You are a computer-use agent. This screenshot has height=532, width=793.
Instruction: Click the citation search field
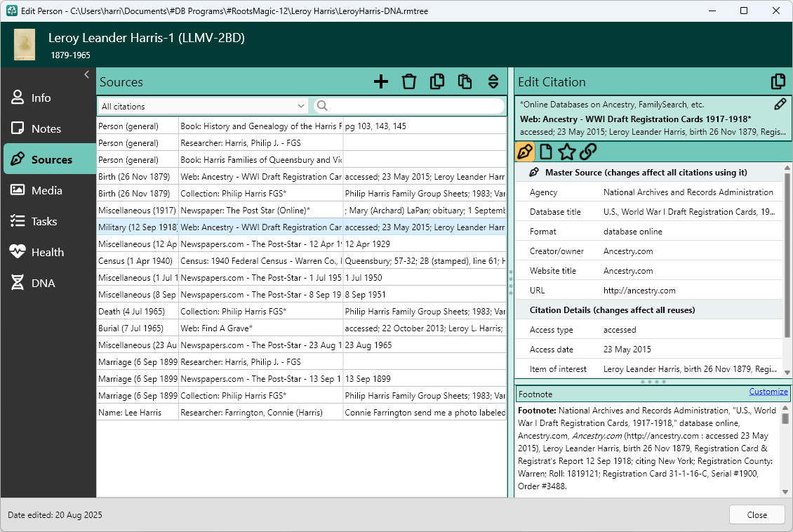pyautogui.click(x=409, y=106)
